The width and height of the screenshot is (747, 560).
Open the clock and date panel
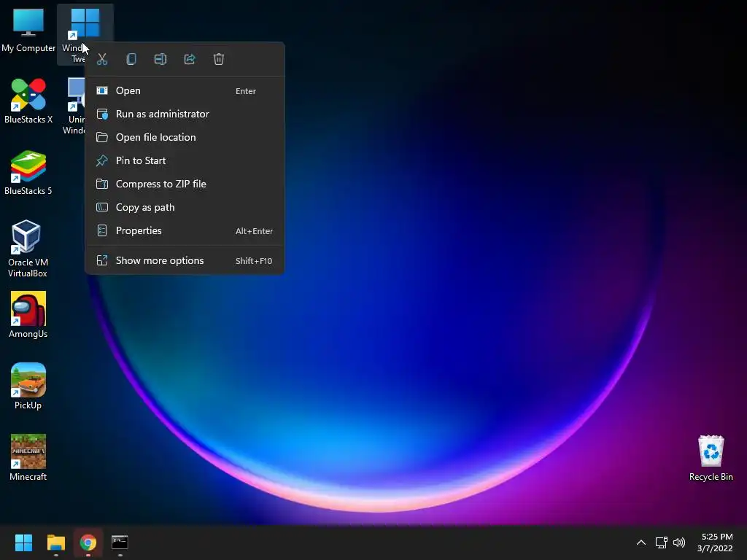pyautogui.click(x=715, y=542)
